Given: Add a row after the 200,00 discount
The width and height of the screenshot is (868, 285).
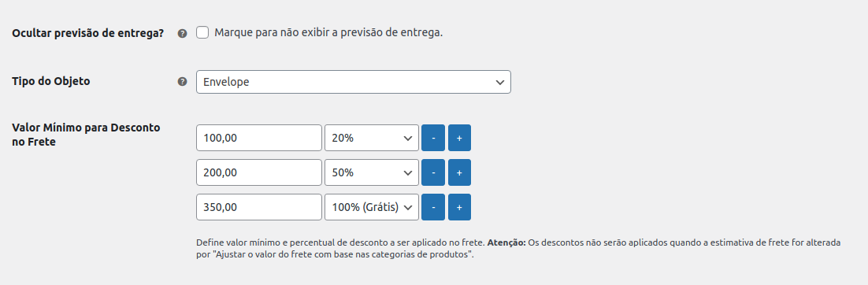Looking at the screenshot, I should 459,172.
